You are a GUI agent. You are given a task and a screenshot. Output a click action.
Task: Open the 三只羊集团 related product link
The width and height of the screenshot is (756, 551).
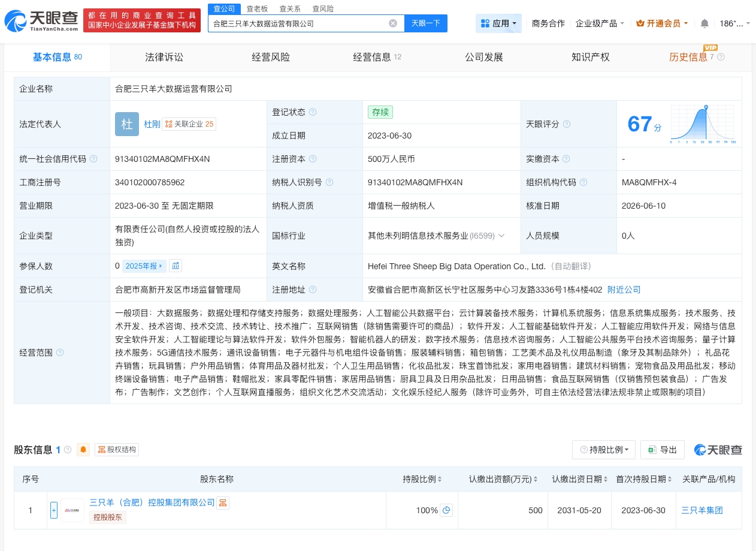point(702,510)
